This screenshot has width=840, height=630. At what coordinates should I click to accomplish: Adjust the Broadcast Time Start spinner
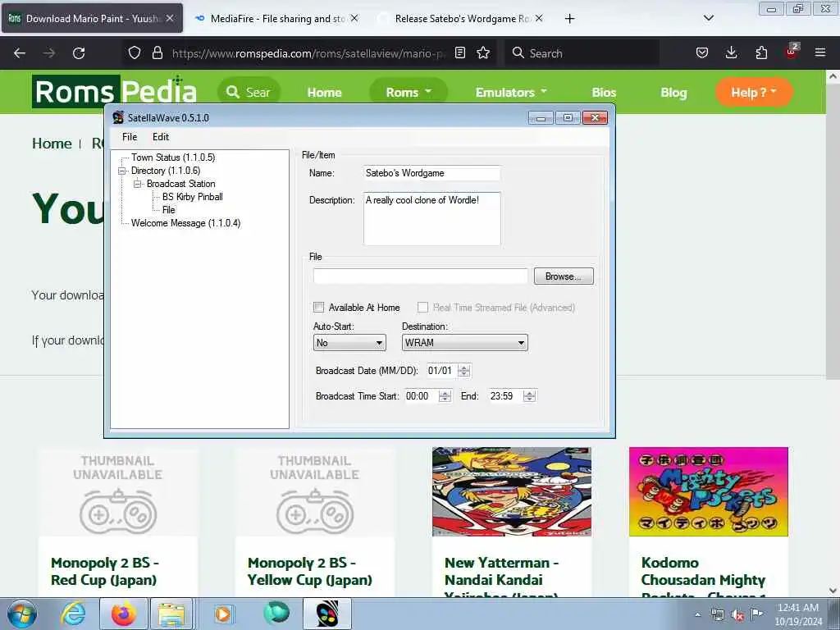click(445, 396)
